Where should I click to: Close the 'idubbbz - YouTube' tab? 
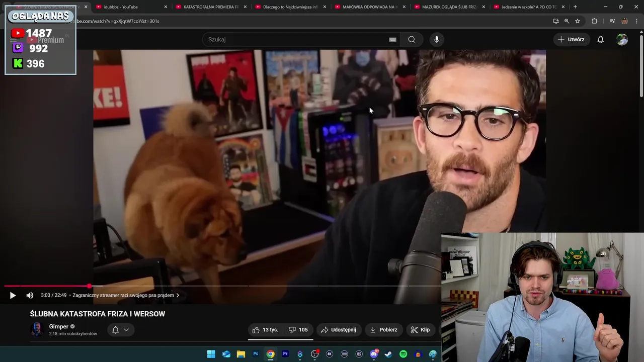(166, 7)
